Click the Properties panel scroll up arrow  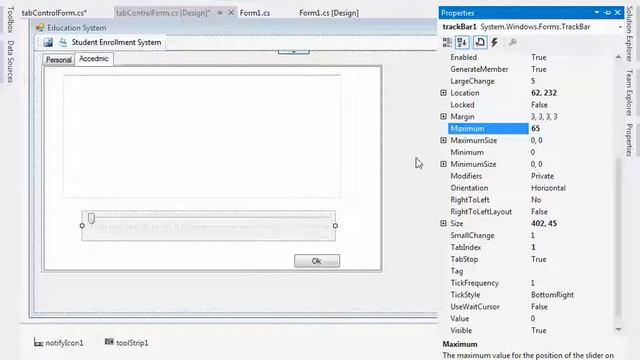point(618,57)
